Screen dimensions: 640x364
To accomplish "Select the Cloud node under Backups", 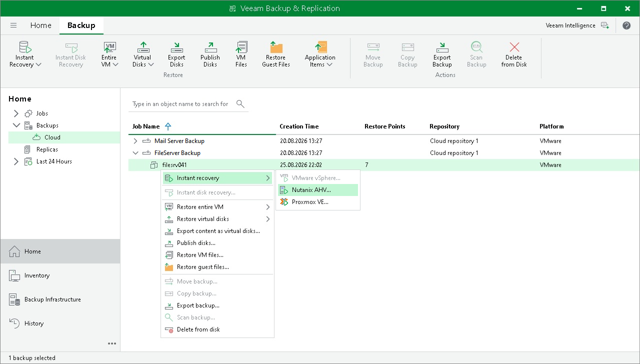I will point(64,137).
